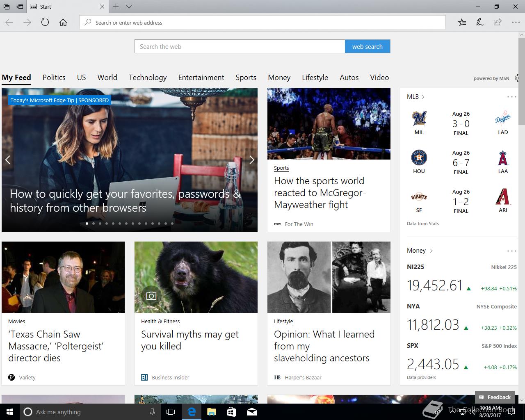The height and width of the screenshot is (420, 525).
Task: Select the first carousel dot indicator
Action: pos(87,224)
